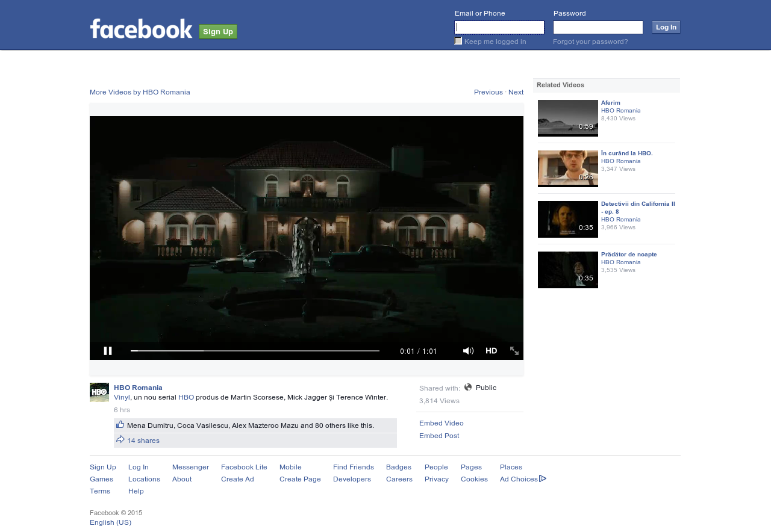Open the Pages footer link
The width and height of the screenshot is (771, 532).
(x=471, y=467)
